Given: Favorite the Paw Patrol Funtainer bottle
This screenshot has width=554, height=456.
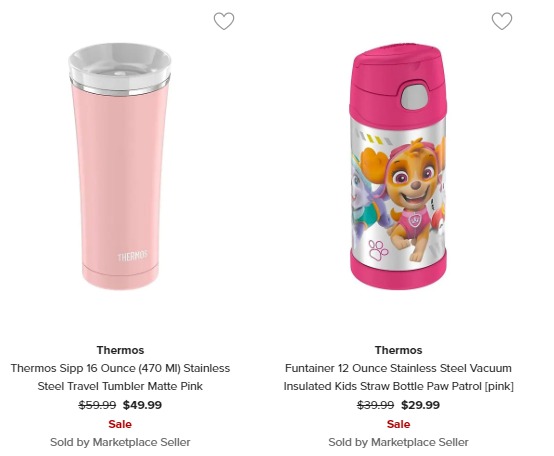Looking at the screenshot, I should (502, 21).
